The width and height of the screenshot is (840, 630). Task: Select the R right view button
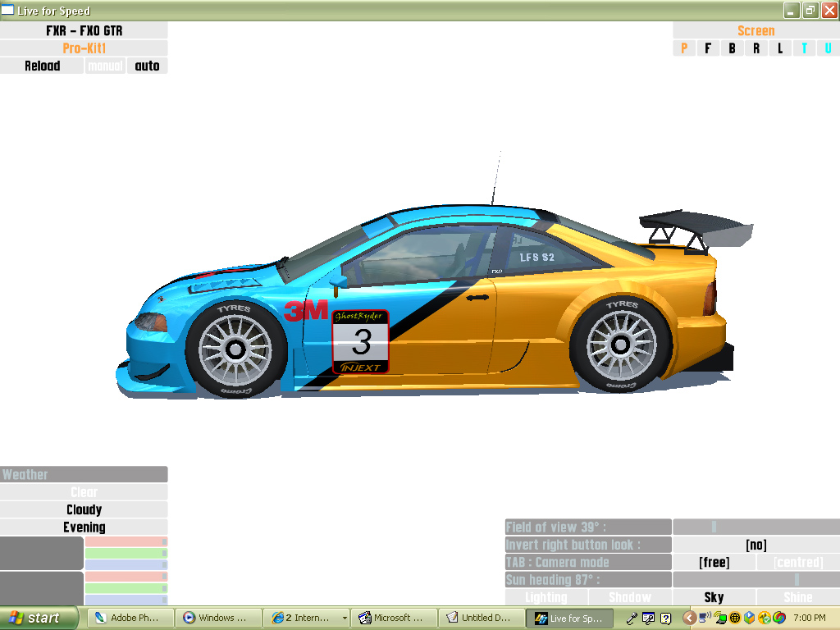tap(756, 48)
